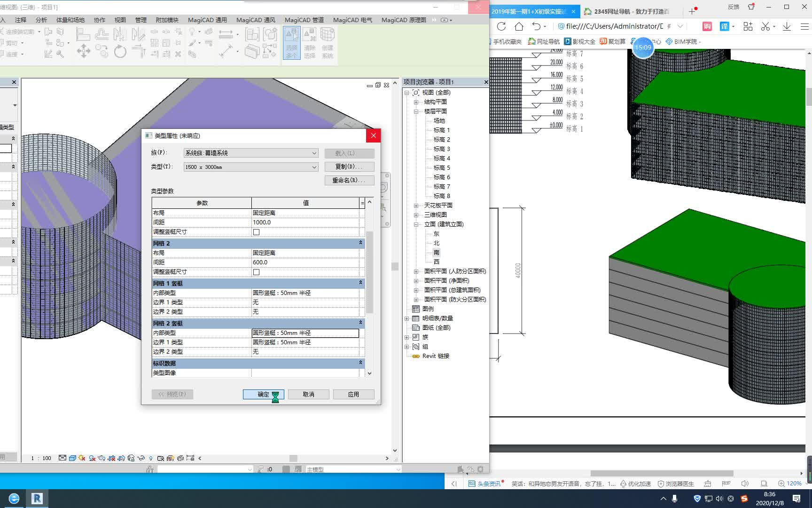Image resolution: width=812 pixels, height=508 pixels.
Task: Toggle shadows on the view control bar
Action: click(x=92, y=458)
